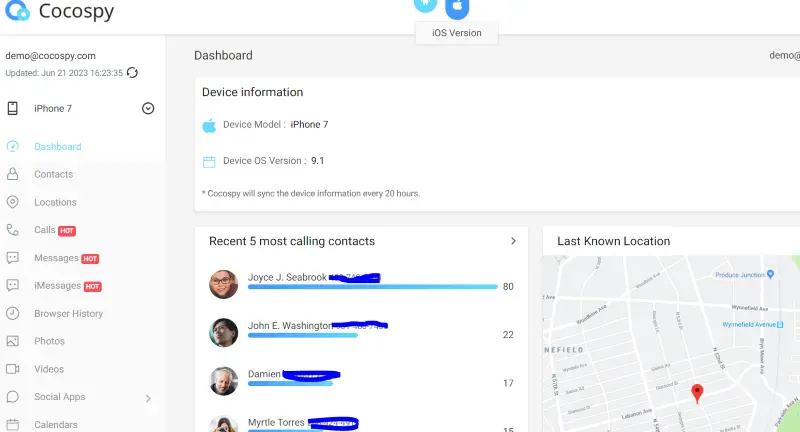This screenshot has height=432, width=800.
Task: Click the 'Last Known Location' heading
Action: pos(613,241)
